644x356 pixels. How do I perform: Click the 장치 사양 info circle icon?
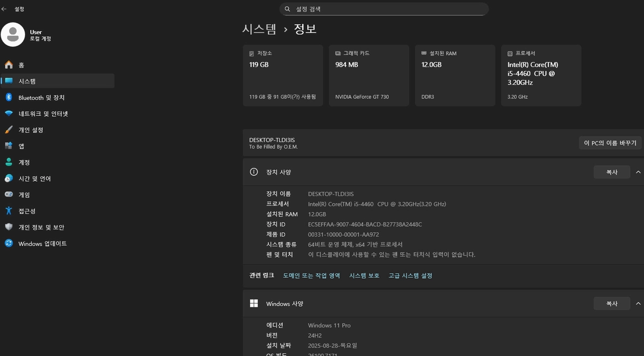254,172
